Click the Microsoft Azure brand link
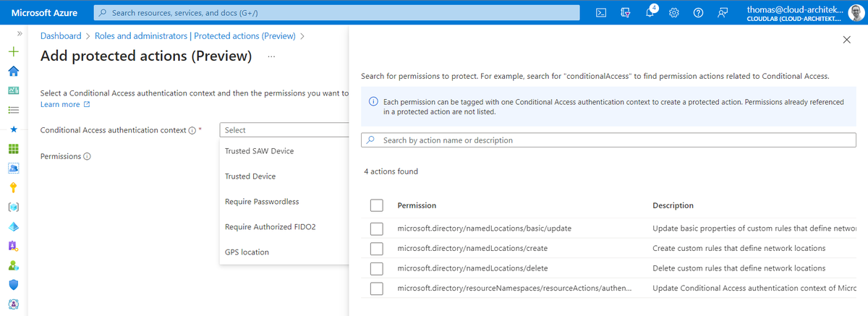The image size is (868, 316). click(44, 13)
